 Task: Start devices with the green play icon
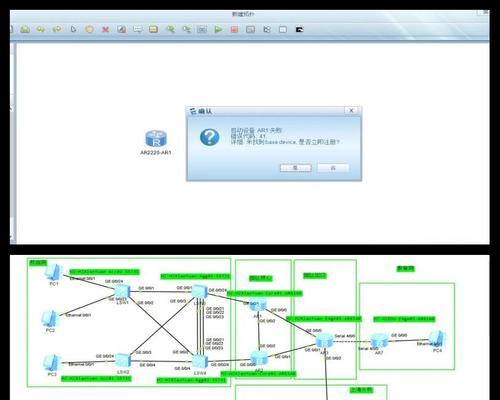click(218, 30)
